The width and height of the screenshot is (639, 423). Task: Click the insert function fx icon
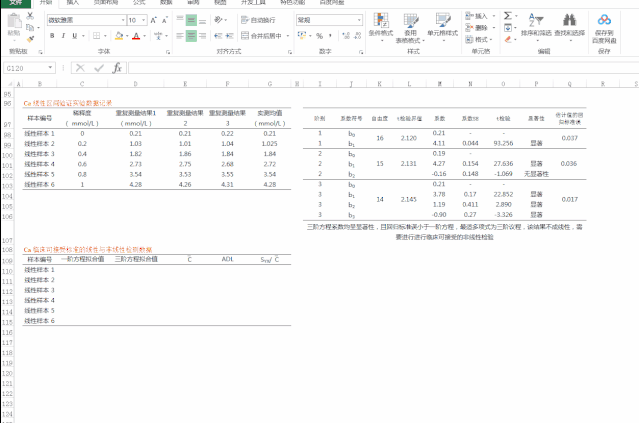tap(117, 68)
